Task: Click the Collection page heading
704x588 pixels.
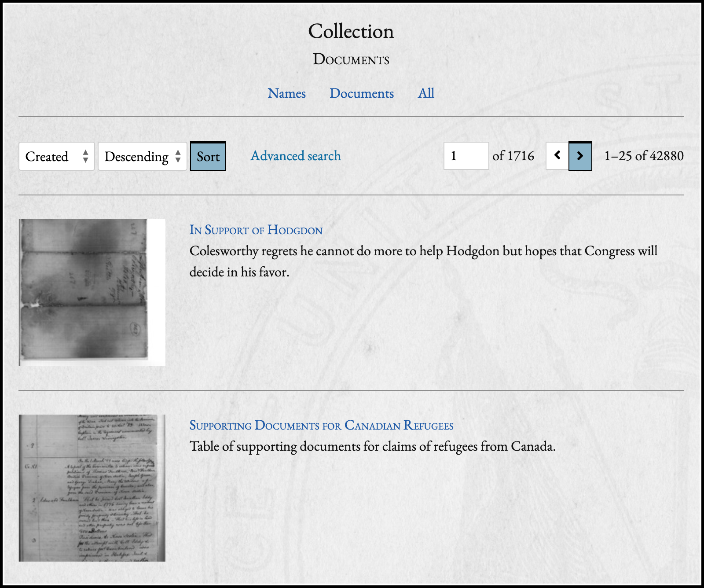Action: [351, 31]
